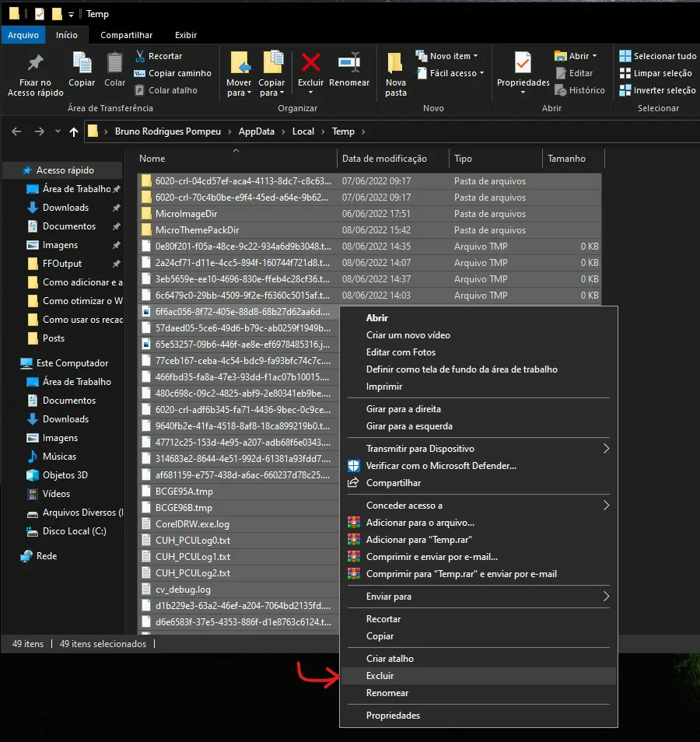This screenshot has width=700, height=742.
Task: Click the Copiar ribbon icon
Action: click(x=82, y=62)
